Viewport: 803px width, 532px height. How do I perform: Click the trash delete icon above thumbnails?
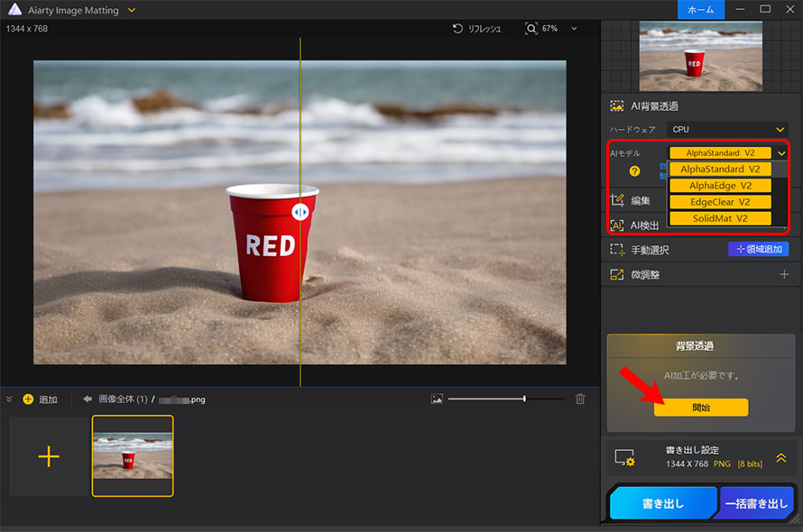(580, 399)
